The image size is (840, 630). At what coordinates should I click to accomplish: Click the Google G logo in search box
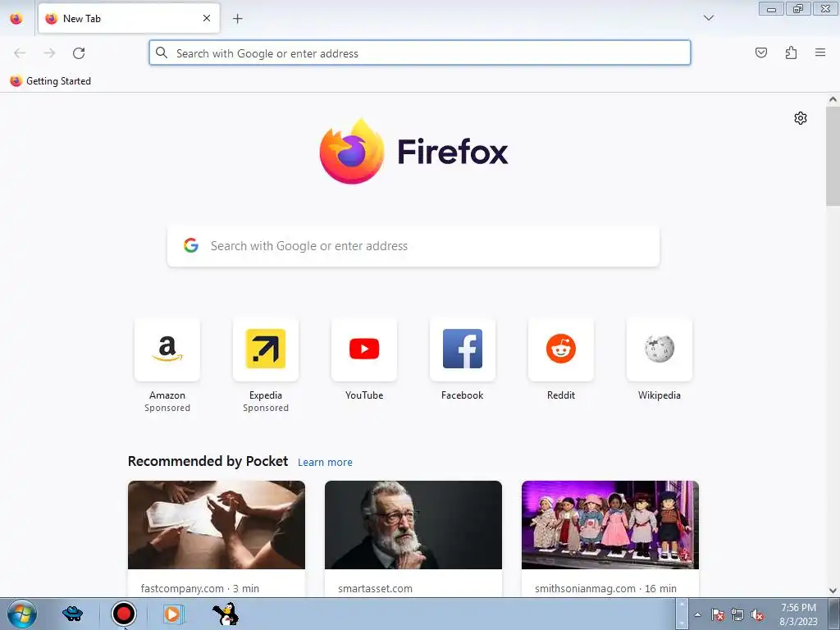pos(190,245)
